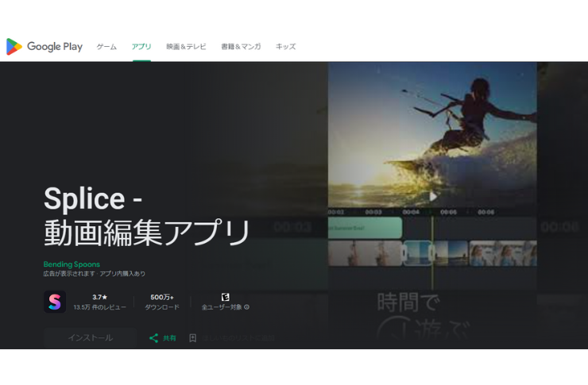This screenshot has width=588, height=385.
Task: Click the Splice - 動画編集アプリ title
Action: coord(147,215)
